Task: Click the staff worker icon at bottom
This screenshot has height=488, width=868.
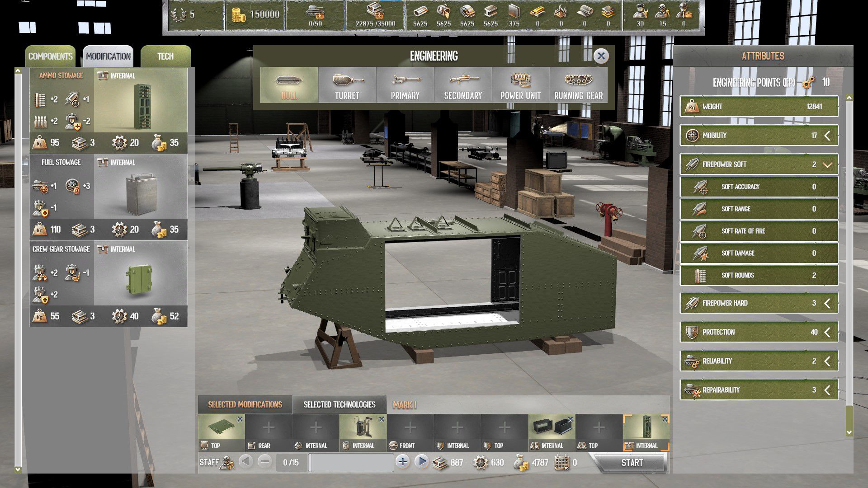Action: (228, 462)
